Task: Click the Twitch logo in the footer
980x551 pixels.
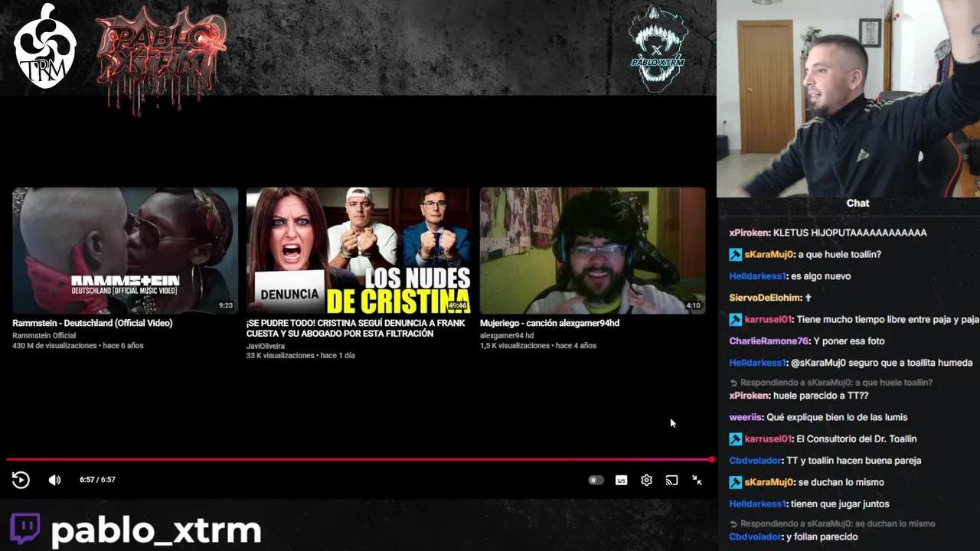Action: pos(24,530)
